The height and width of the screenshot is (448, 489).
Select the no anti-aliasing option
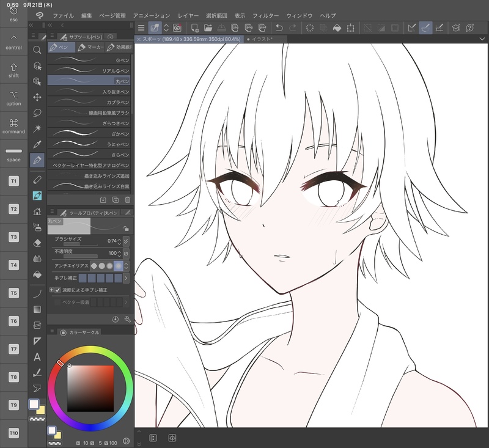(94, 266)
